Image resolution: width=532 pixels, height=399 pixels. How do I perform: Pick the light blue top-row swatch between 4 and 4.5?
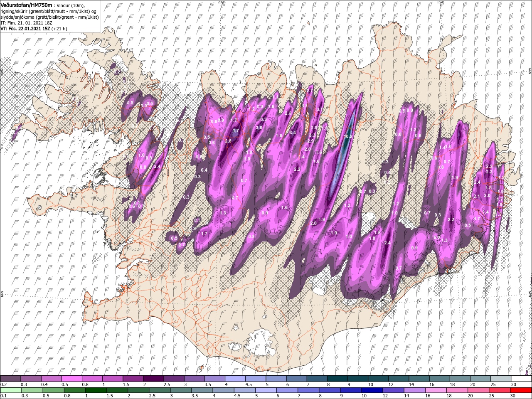click(234, 378)
